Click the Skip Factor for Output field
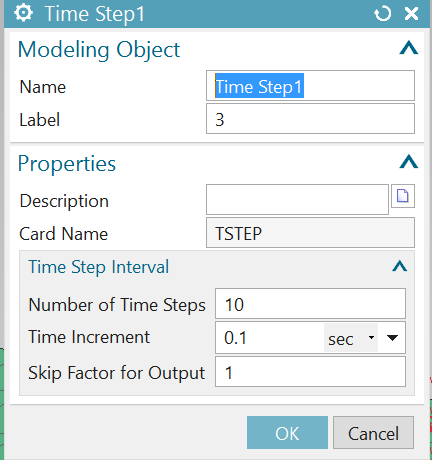Viewport: 432px width, 460px height. tap(310, 372)
